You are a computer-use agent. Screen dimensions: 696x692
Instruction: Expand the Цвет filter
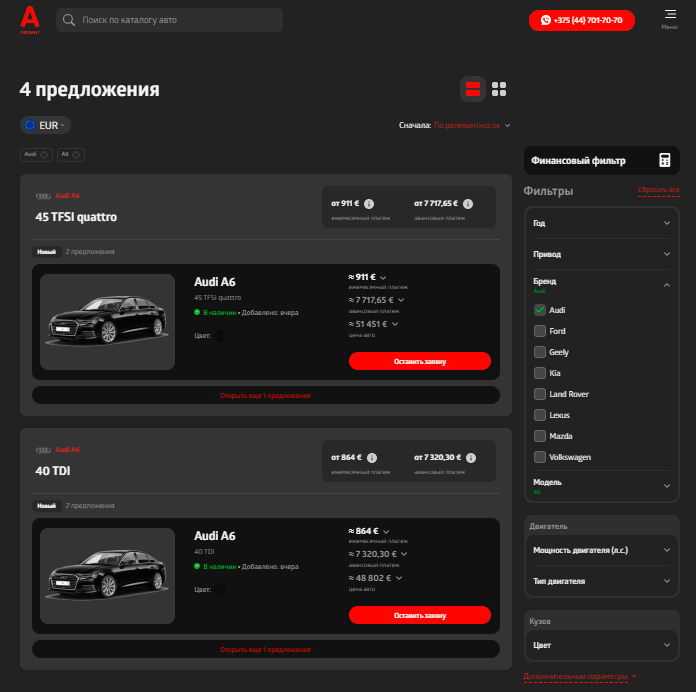click(601, 645)
